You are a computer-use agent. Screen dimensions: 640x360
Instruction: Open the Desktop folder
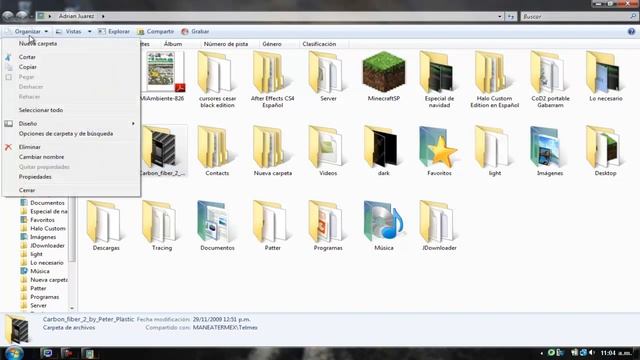click(x=605, y=147)
